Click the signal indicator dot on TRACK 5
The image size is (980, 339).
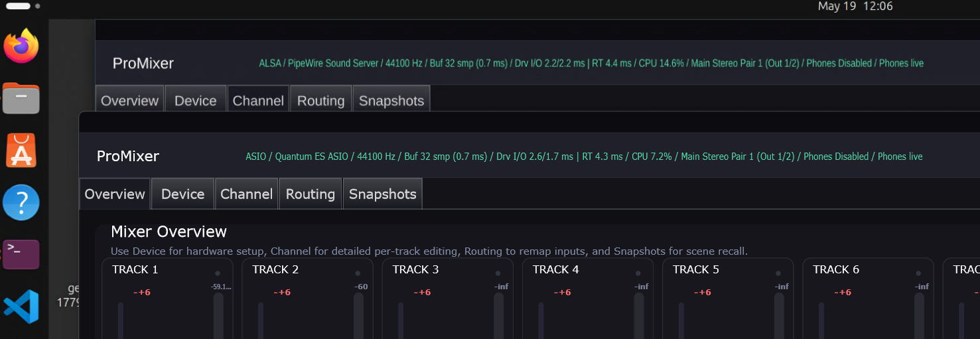pyautogui.click(x=778, y=273)
